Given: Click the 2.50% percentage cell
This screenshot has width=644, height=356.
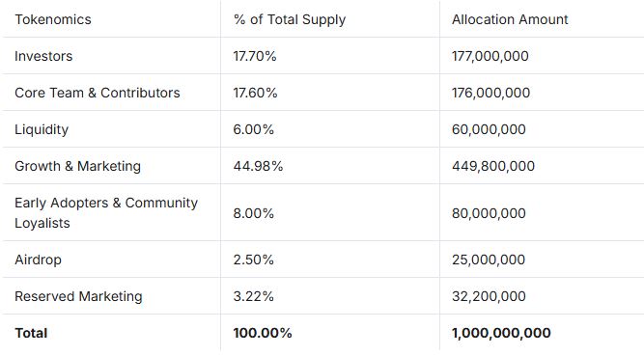Looking at the screenshot, I should [x=253, y=260].
